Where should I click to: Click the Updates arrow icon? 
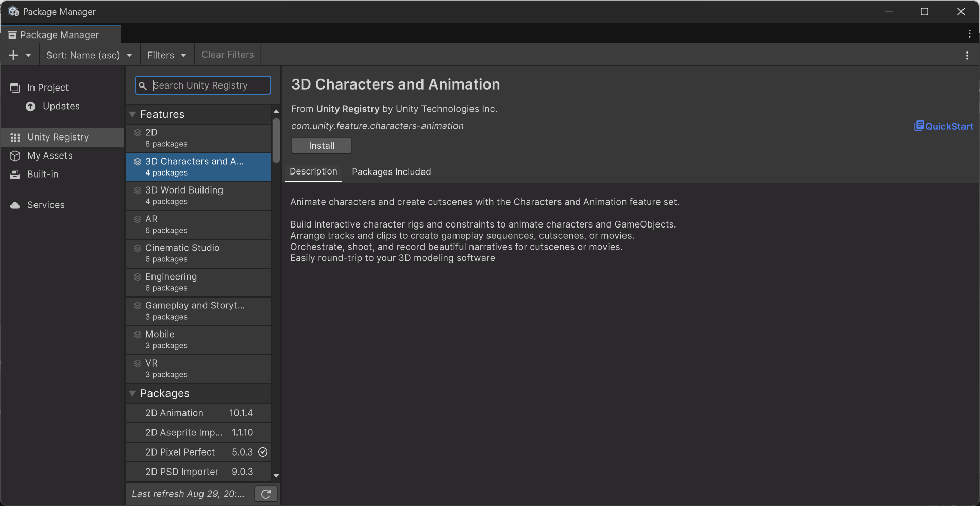click(30, 106)
